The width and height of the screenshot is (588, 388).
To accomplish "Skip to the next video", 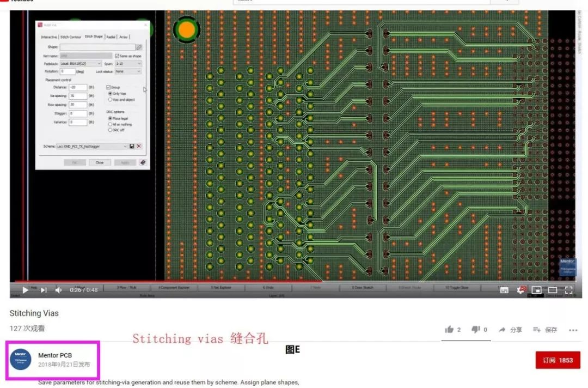I will 44,290.
